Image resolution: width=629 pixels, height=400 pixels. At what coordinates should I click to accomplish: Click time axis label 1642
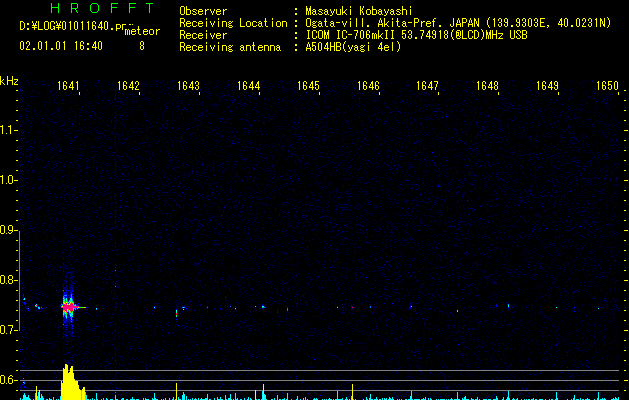pyautogui.click(x=128, y=86)
